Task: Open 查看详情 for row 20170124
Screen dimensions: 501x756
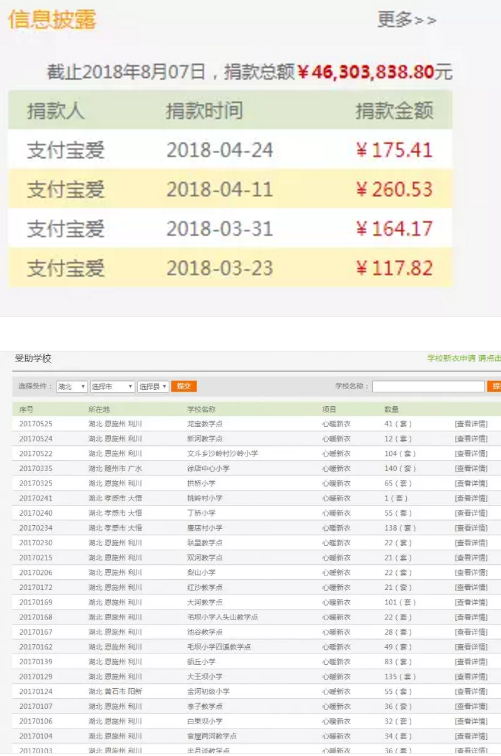Action: (471, 691)
